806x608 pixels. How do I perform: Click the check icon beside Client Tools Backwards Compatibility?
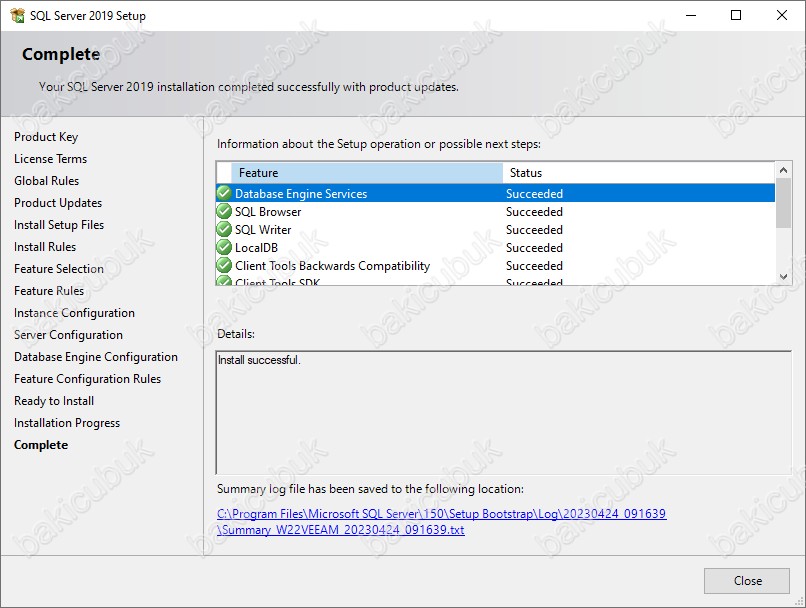224,265
